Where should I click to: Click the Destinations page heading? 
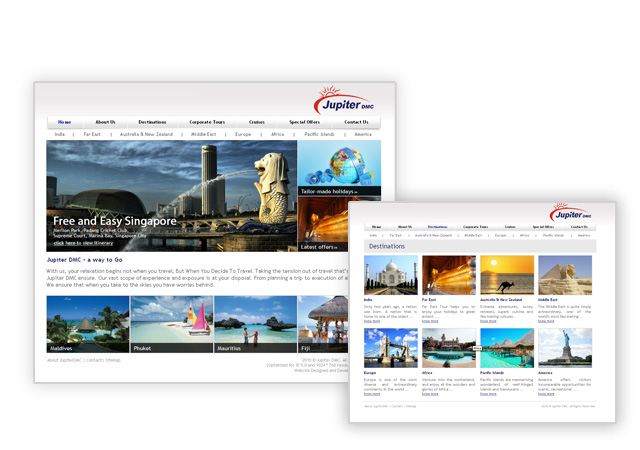(387, 246)
